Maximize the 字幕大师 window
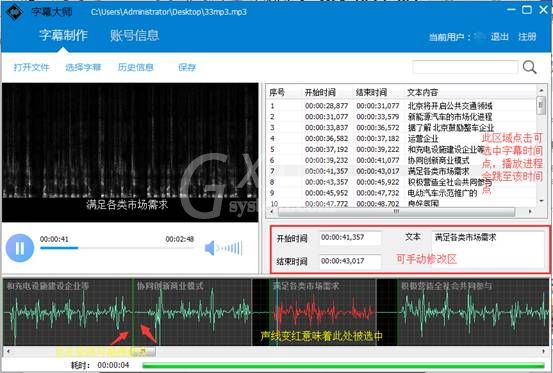 point(527,10)
